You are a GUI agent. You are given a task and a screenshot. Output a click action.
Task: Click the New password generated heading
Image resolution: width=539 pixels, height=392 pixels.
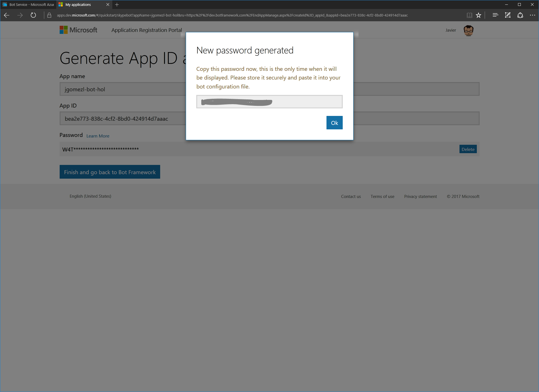click(245, 50)
